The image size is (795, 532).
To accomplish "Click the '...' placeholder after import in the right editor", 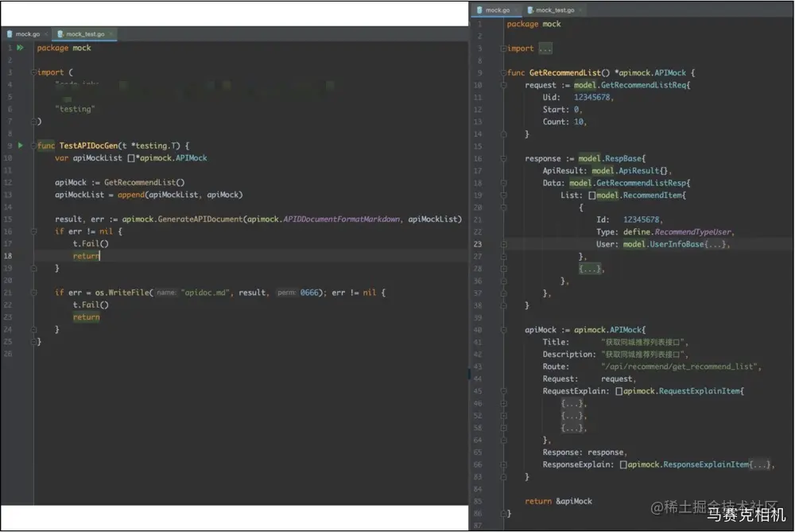I will click(545, 49).
